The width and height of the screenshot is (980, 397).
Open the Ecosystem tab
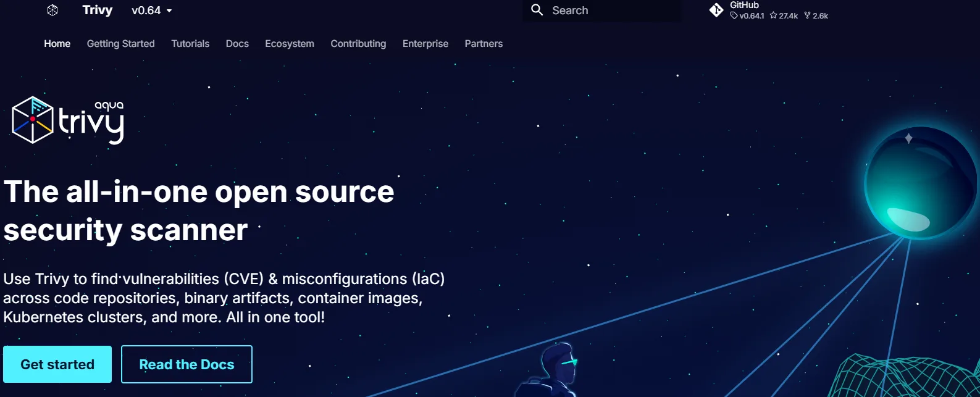pos(290,44)
